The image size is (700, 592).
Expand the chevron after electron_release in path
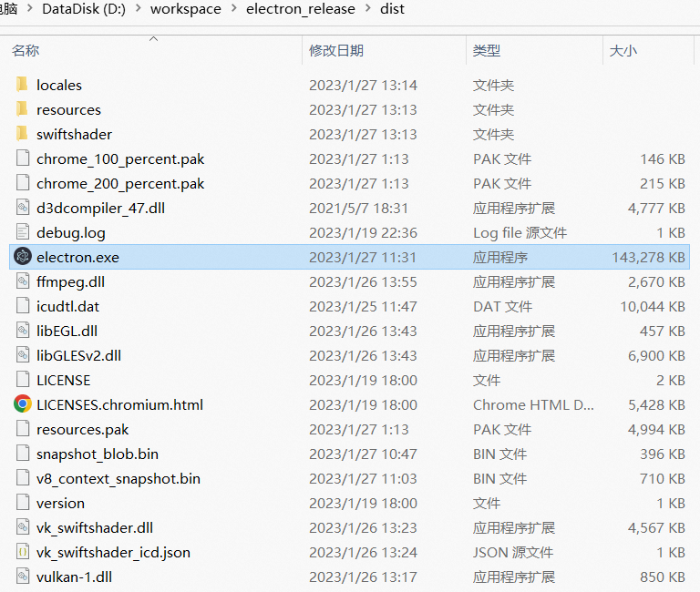[x=368, y=8]
